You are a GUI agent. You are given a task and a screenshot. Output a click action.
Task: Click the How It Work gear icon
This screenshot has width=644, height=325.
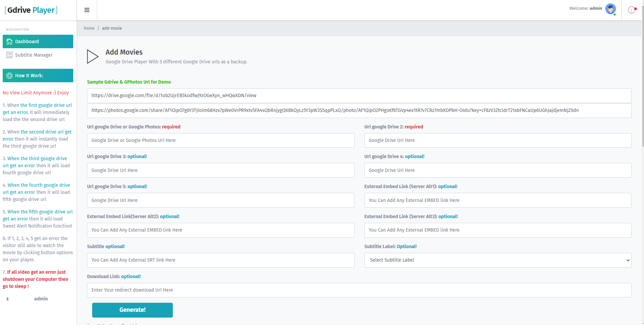9,76
